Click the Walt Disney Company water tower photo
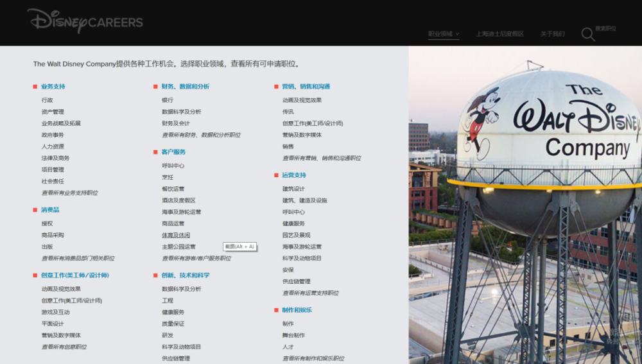This screenshot has width=642, height=364. tap(525, 205)
